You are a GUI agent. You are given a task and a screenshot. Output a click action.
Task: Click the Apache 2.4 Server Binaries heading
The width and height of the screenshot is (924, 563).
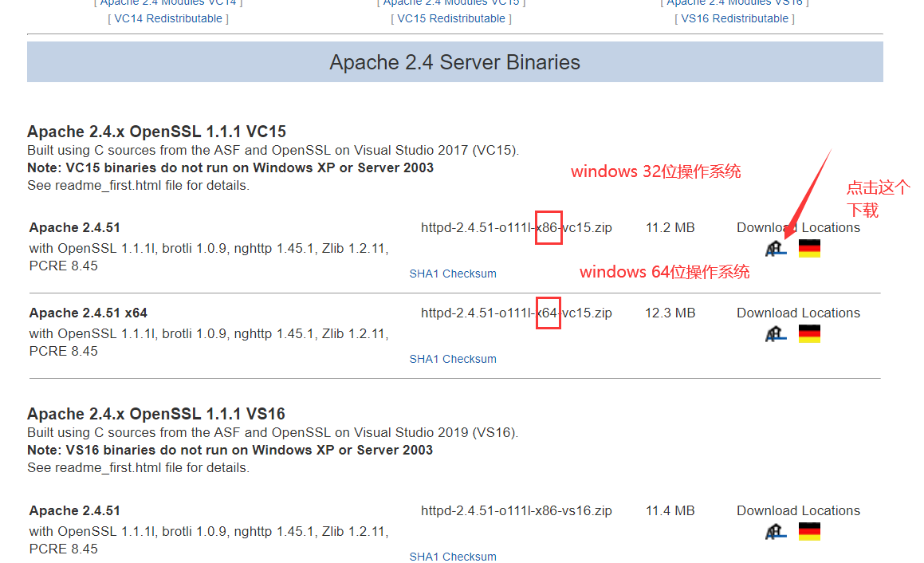pyautogui.click(x=454, y=62)
